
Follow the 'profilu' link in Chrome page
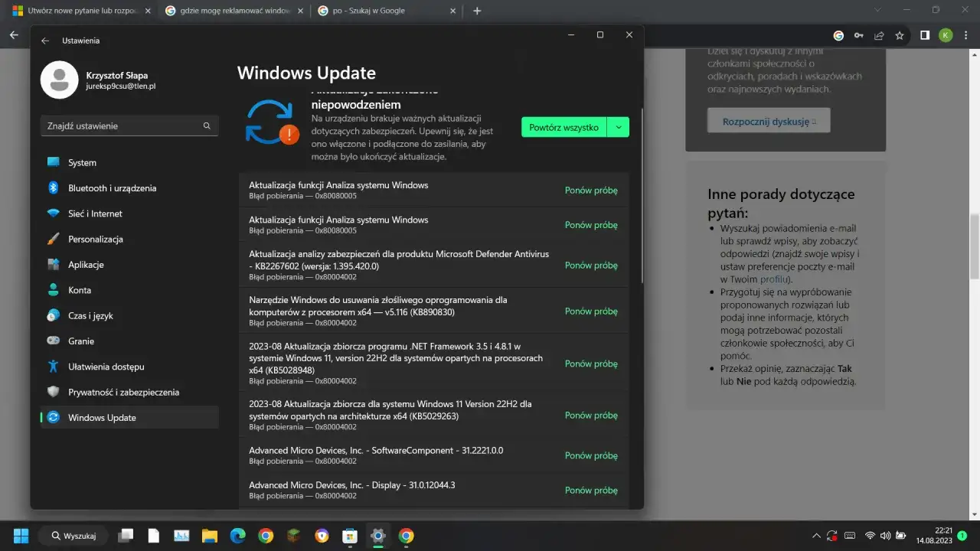click(773, 279)
